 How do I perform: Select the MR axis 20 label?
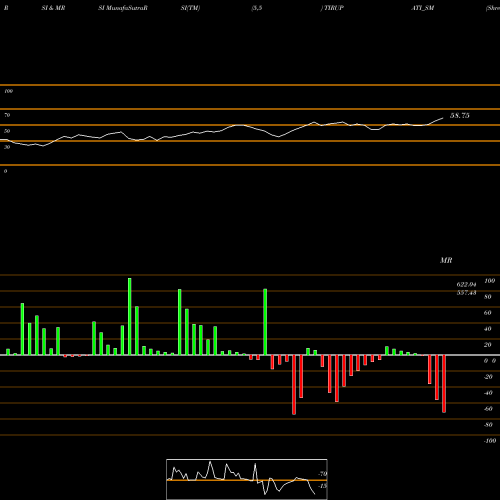click(x=488, y=345)
